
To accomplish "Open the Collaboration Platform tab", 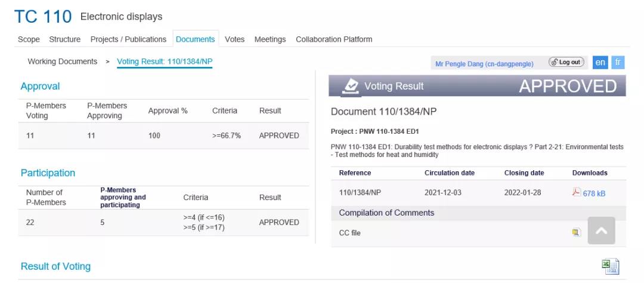I will coord(334,39).
